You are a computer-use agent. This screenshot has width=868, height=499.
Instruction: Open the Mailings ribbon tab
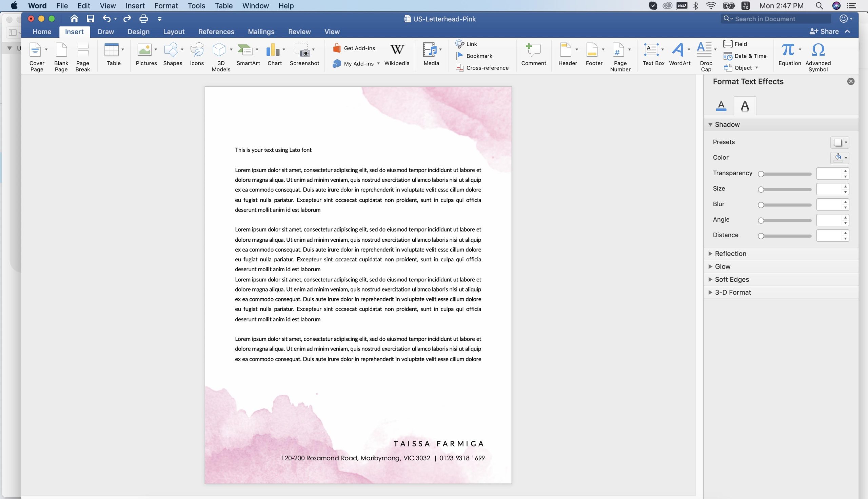tap(261, 32)
